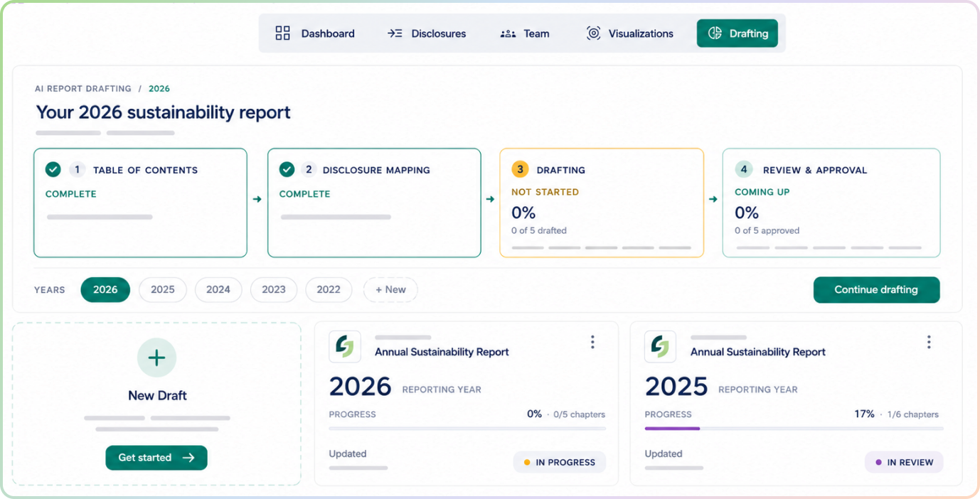This screenshot has width=980, height=499.
Task: Click the Disclosure Mapping green checkmark
Action: 287,170
